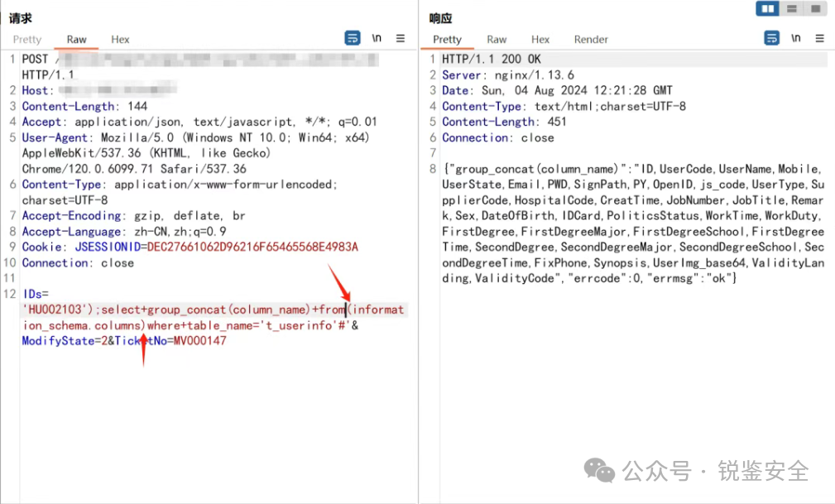Click the Content-Length 144 header line

click(84, 107)
